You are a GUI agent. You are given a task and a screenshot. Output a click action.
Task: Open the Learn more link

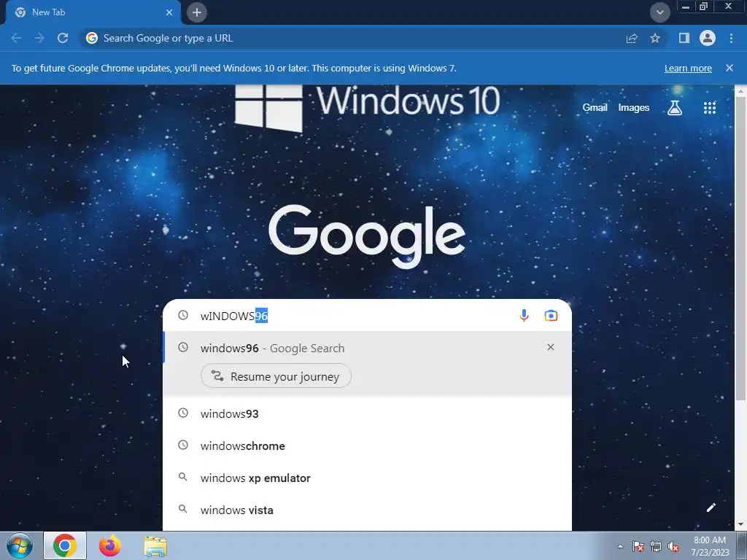tap(688, 68)
